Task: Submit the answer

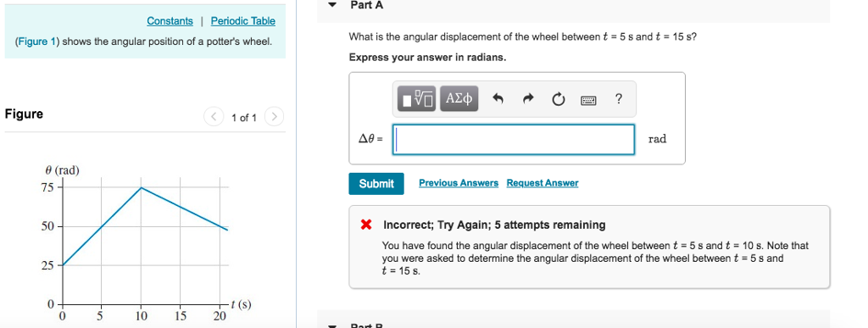Action: coord(376,184)
